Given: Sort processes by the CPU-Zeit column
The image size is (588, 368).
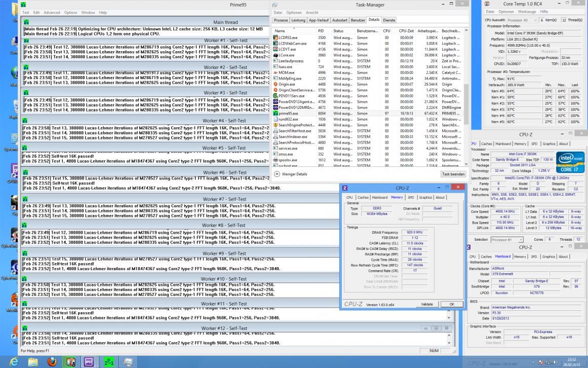Looking at the screenshot, I should click(x=406, y=31).
